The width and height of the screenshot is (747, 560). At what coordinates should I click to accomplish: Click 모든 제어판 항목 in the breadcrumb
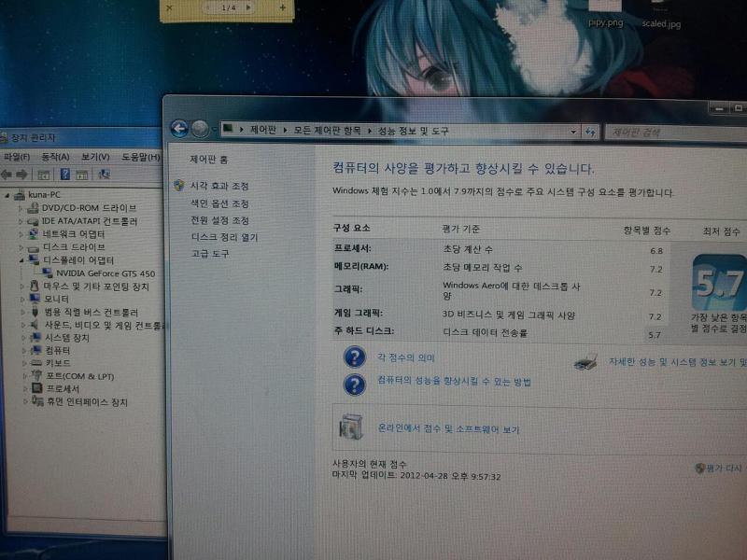[327, 130]
